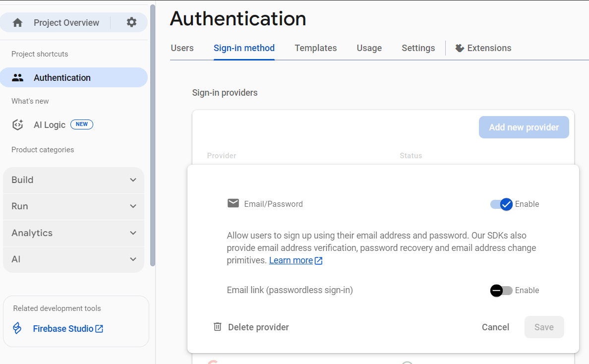The image size is (589, 364).
Task: Click the Email/Password envelope icon
Action: coord(233,203)
